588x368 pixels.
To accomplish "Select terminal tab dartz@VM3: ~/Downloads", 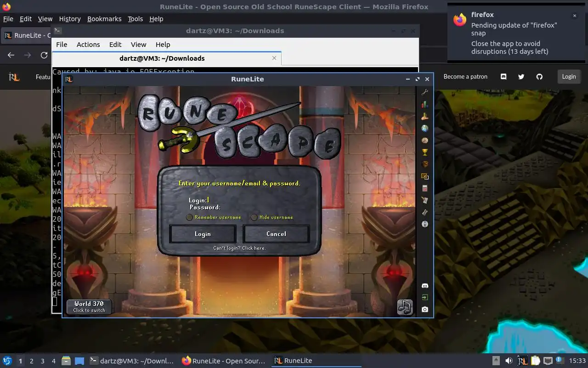I will point(162,58).
